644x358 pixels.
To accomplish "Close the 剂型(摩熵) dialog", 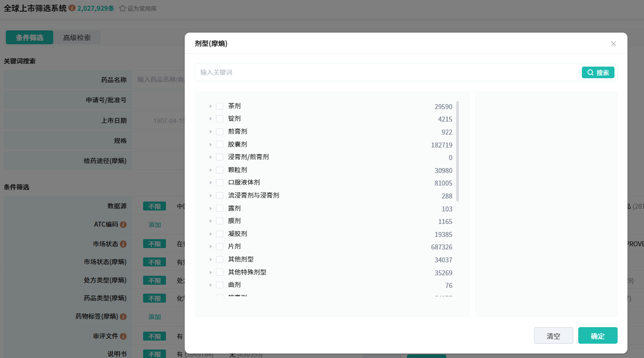I will click(613, 44).
